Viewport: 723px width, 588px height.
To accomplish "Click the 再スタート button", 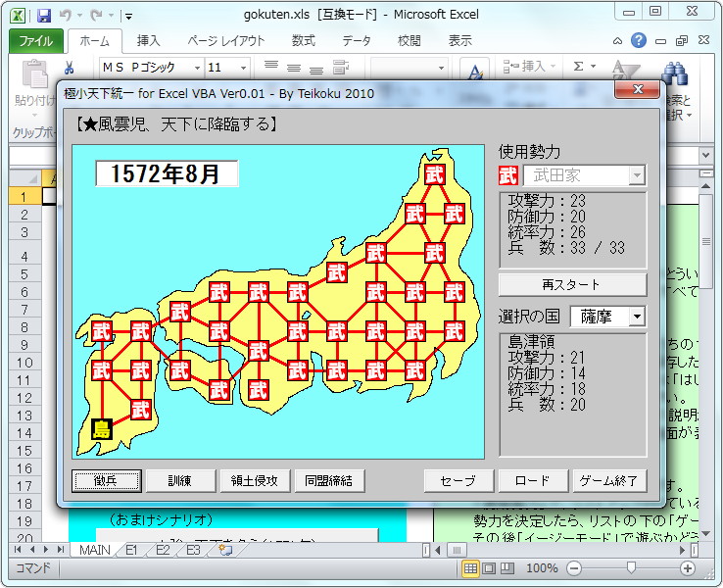I will (572, 285).
